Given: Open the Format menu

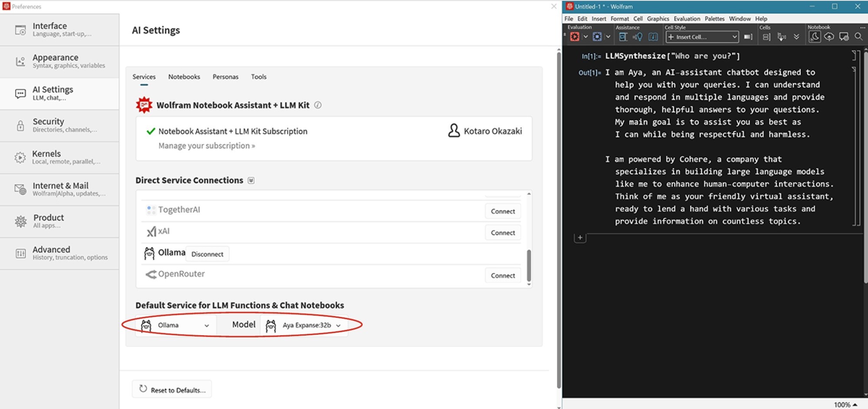Looking at the screenshot, I should click(619, 19).
